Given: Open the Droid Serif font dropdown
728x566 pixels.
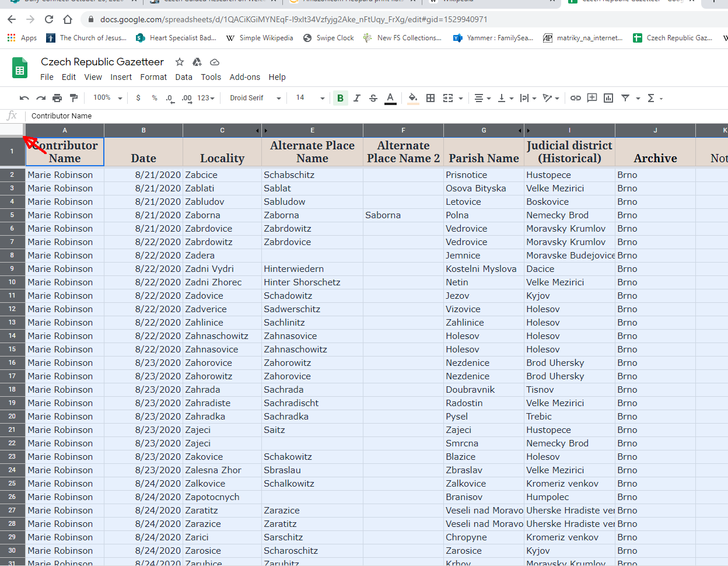Looking at the screenshot, I should (x=255, y=98).
